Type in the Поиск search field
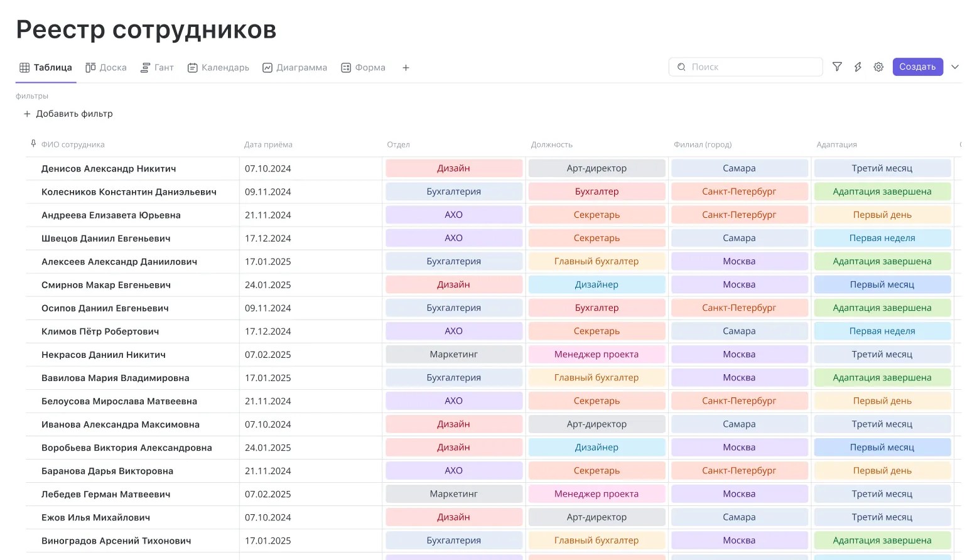 753,67
